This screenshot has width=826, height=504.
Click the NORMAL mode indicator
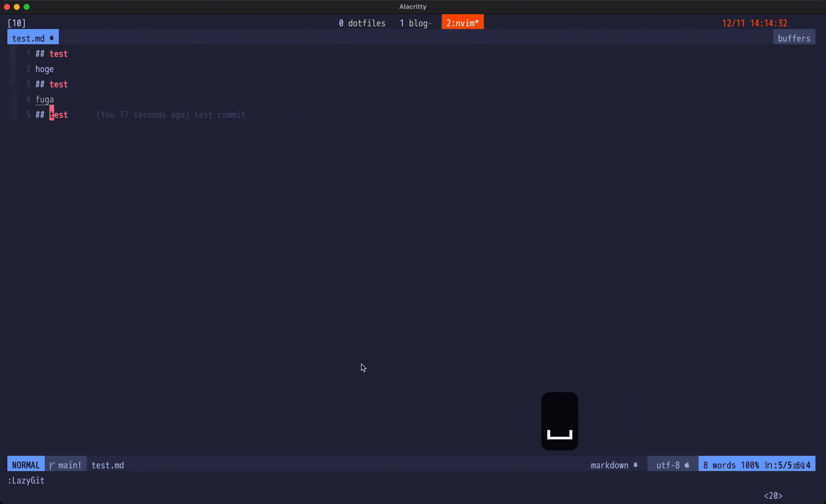[26, 465]
